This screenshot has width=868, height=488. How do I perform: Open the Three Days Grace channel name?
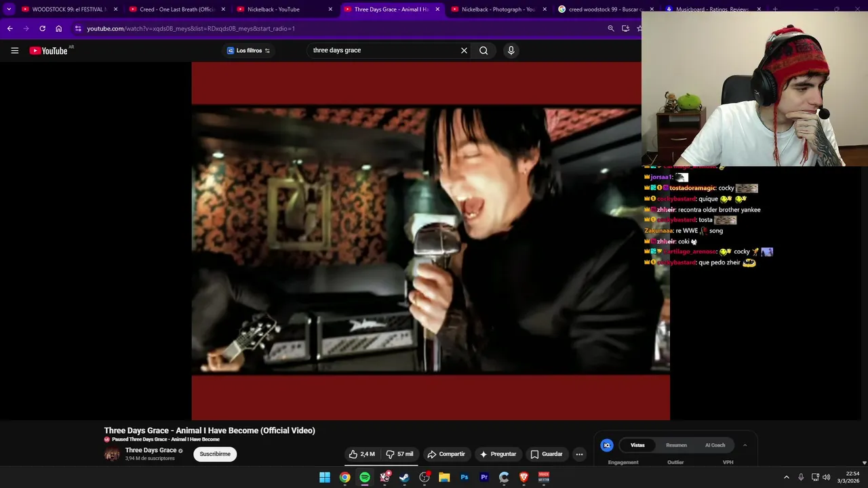pos(151,450)
